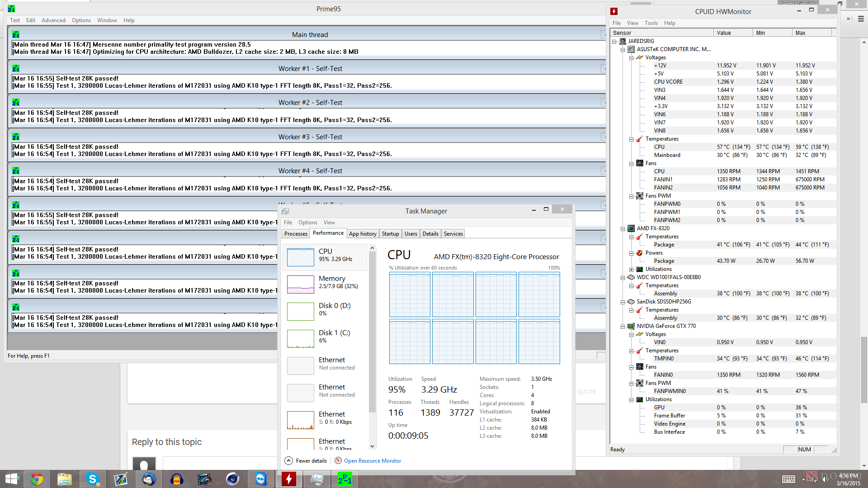Collapse the ASUSTeK Fans PWM group
Image resolution: width=868 pixels, height=488 pixels.
point(632,196)
